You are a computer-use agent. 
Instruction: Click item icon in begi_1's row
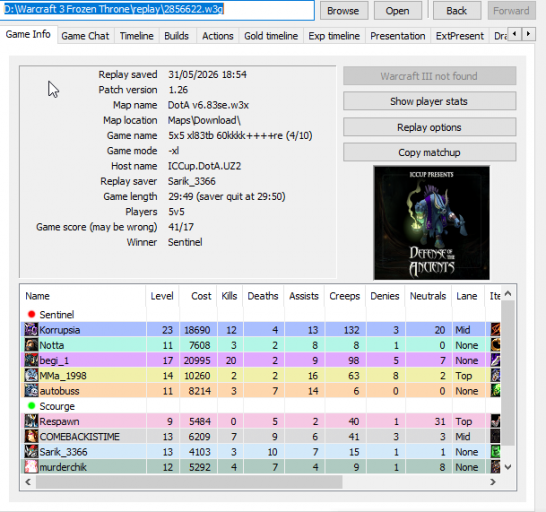(x=495, y=360)
